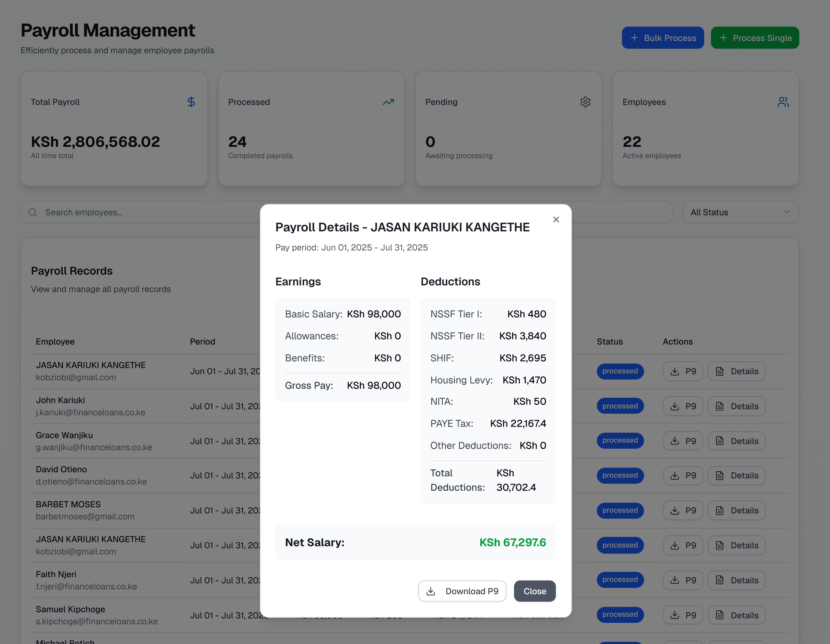
Task: Close the Payroll Details dialog with X icon
Action: (x=556, y=220)
